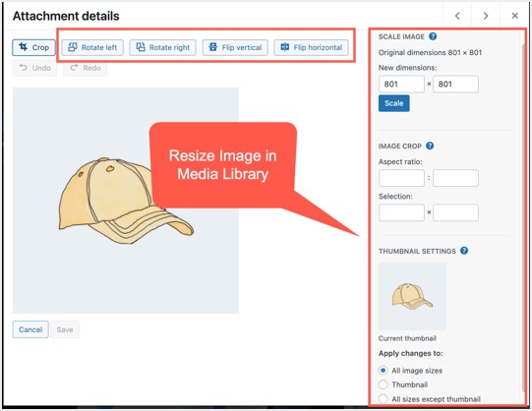Click the width field under New dimensions
This screenshot has width=532, height=411.
[x=401, y=85]
